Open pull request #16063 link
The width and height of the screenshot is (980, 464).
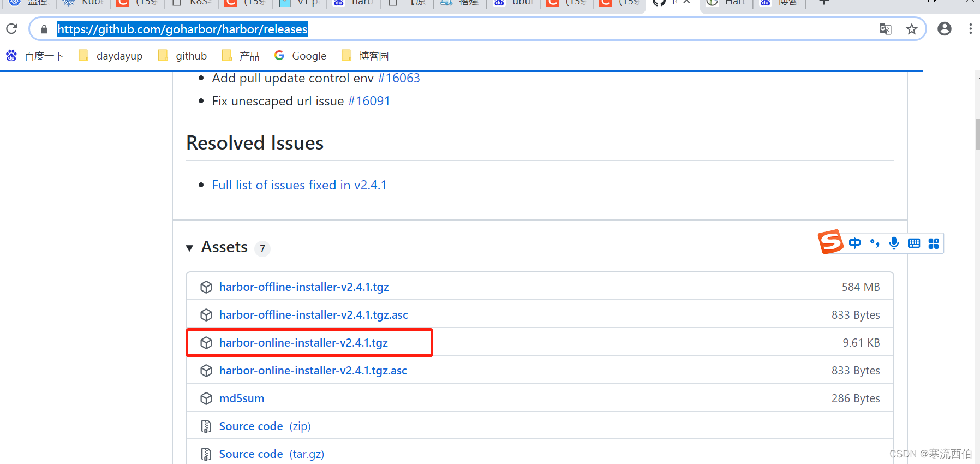pyautogui.click(x=399, y=78)
